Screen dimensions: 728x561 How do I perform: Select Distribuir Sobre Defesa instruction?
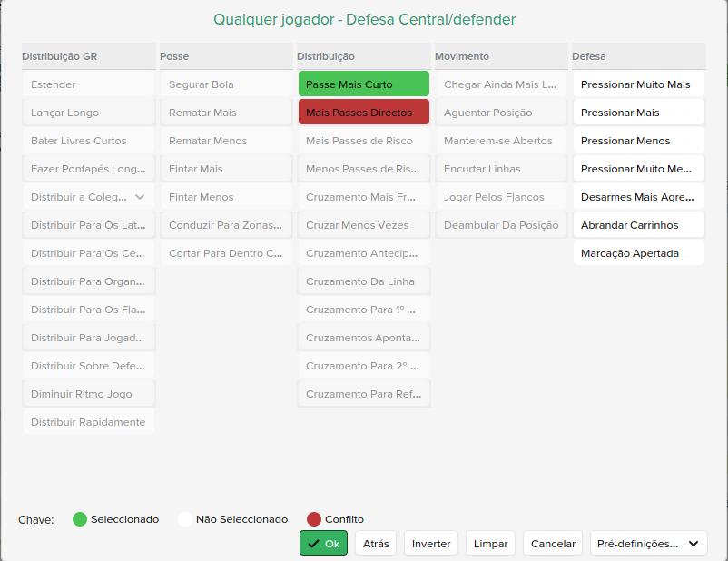point(88,366)
